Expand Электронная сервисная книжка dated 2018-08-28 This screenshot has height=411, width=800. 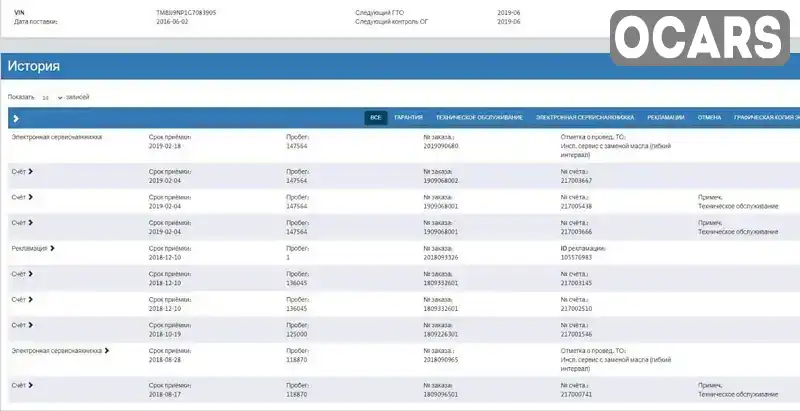tap(107, 351)
